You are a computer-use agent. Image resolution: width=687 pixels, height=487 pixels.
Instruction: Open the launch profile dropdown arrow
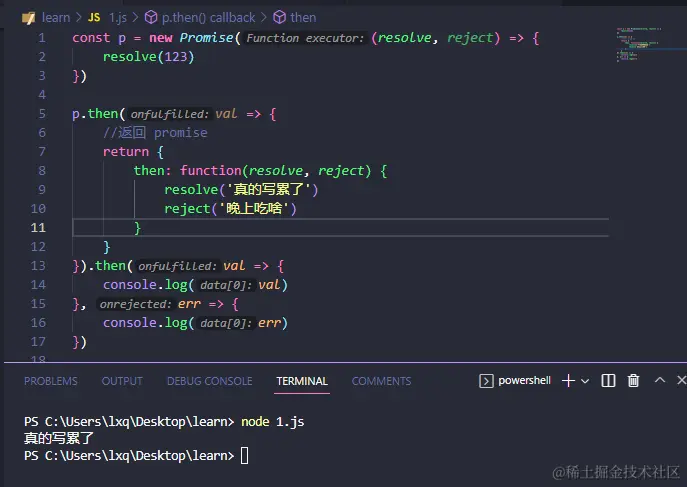(585, 381)
